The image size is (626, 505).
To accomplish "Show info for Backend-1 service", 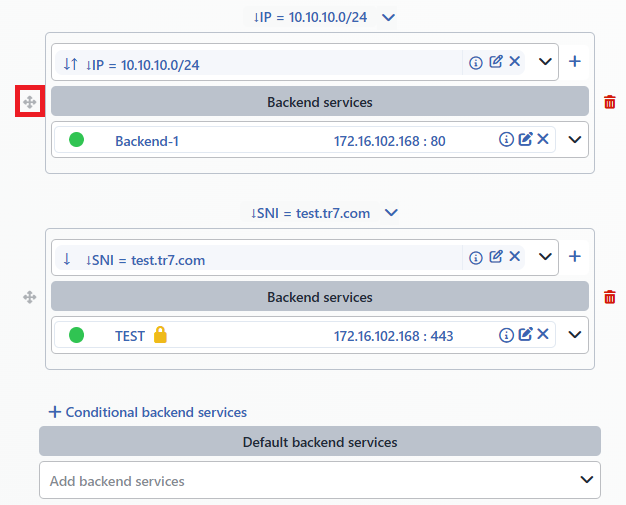I will pyautogui.click(x=506, y=139).
